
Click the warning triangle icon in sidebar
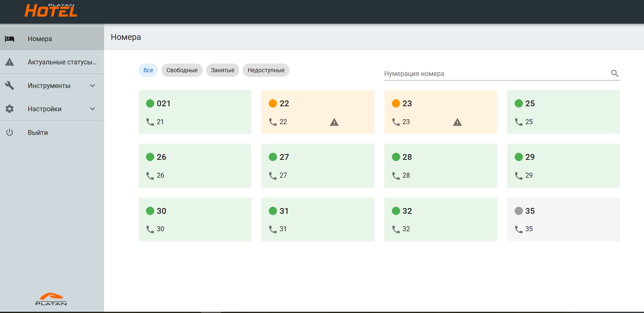(x=10, y=62)
